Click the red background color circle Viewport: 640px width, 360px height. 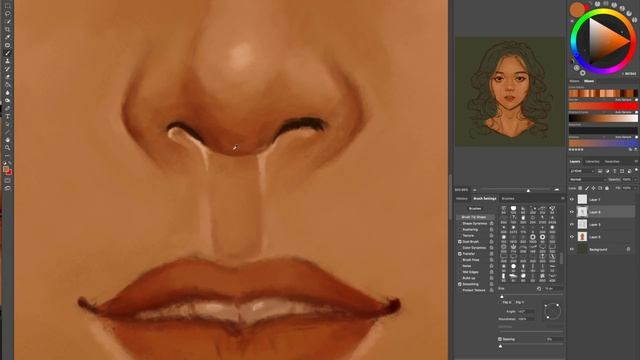(x=586, y=7)
